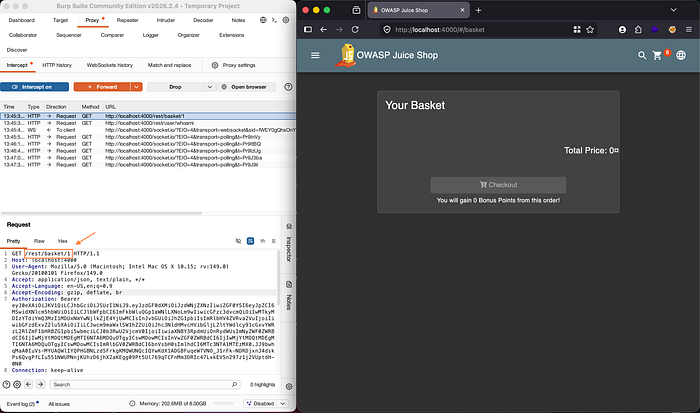Open the Firefox extensions grid icon in URL bar
Image resolution: width=700 pixels, height=413 pixels.
[x=577, y=29]
